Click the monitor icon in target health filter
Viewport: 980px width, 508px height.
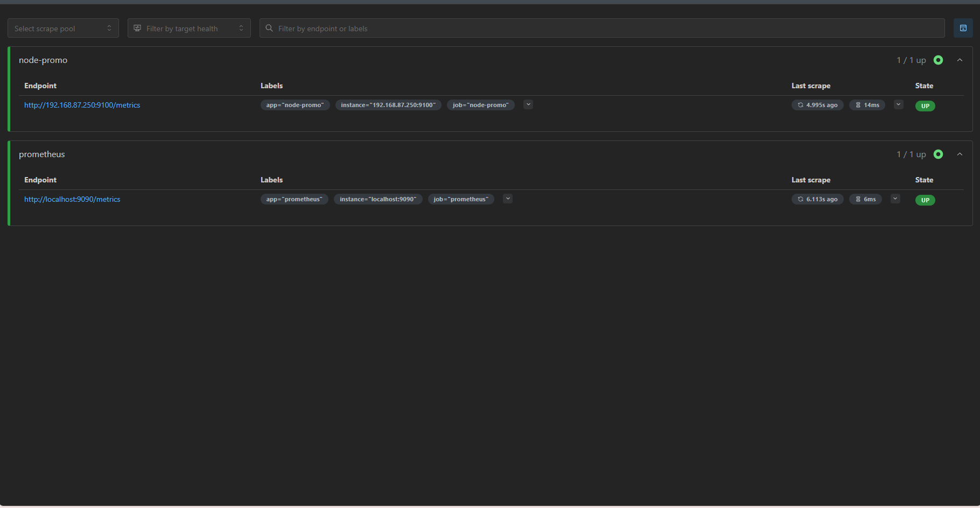tap(137, 29)
